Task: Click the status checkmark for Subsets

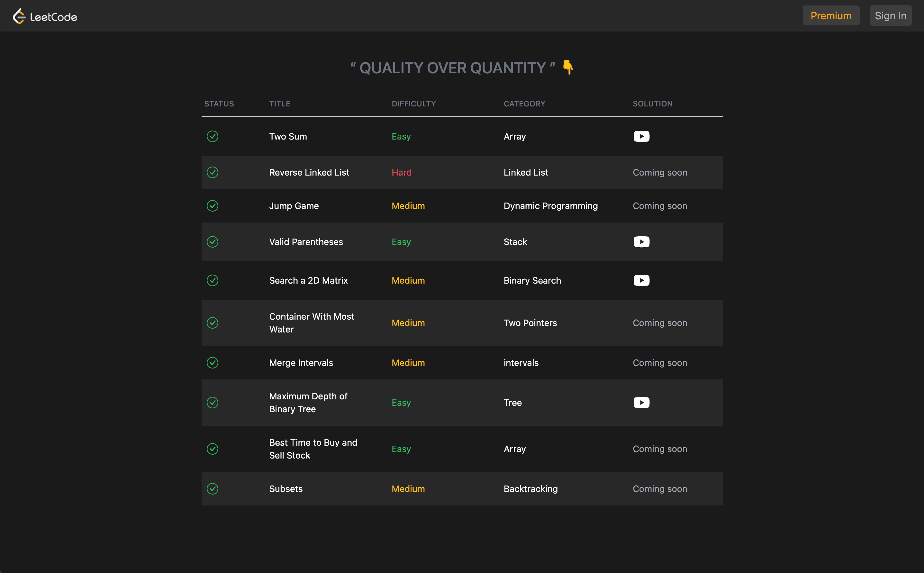Action: 213,489
